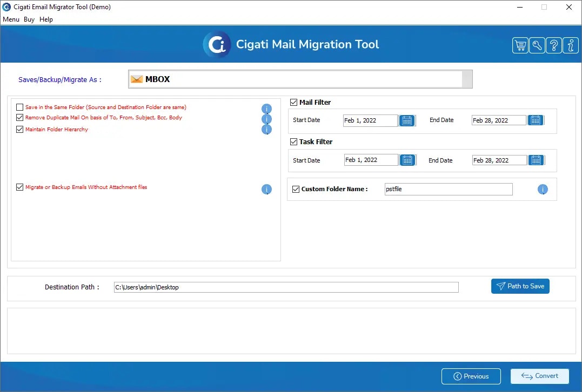Uncheck Custom Folder Name checkbox
582x392 pixels.
click(x=296, y=189)
